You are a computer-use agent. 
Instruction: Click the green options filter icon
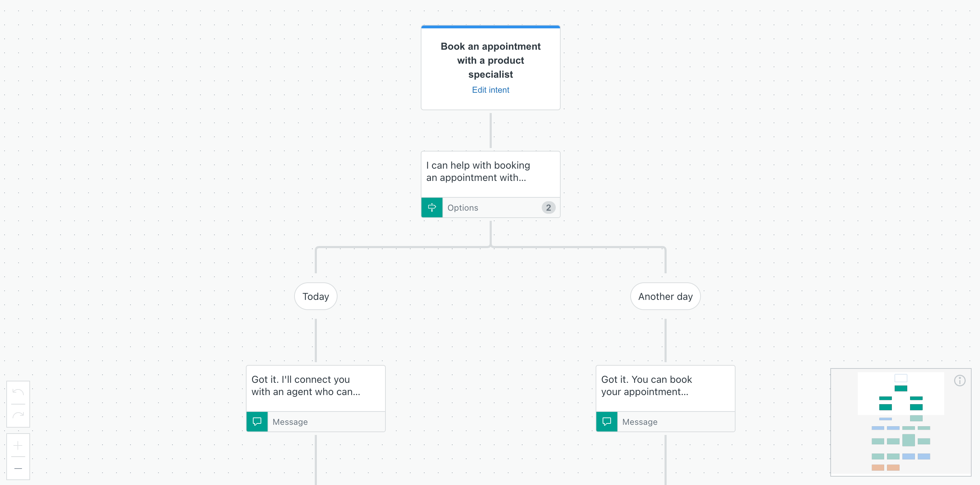[x=432, y=208]
